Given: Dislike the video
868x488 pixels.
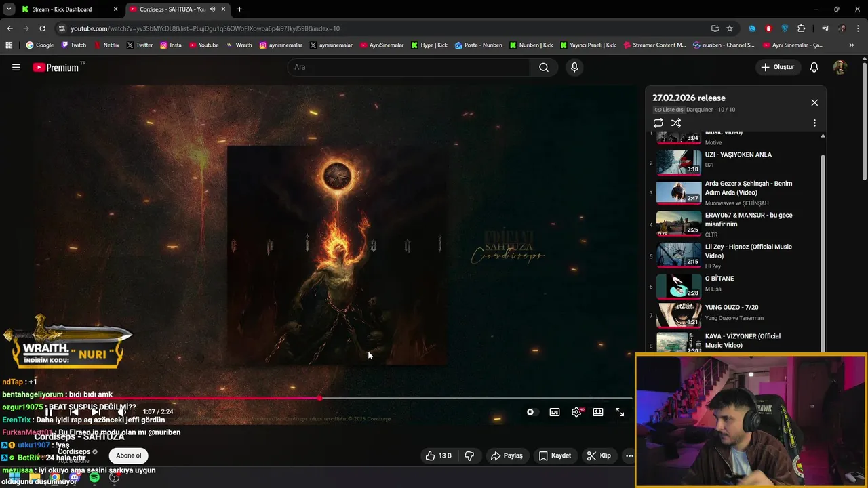Looking at the screenshot, I should coord(469,455).
